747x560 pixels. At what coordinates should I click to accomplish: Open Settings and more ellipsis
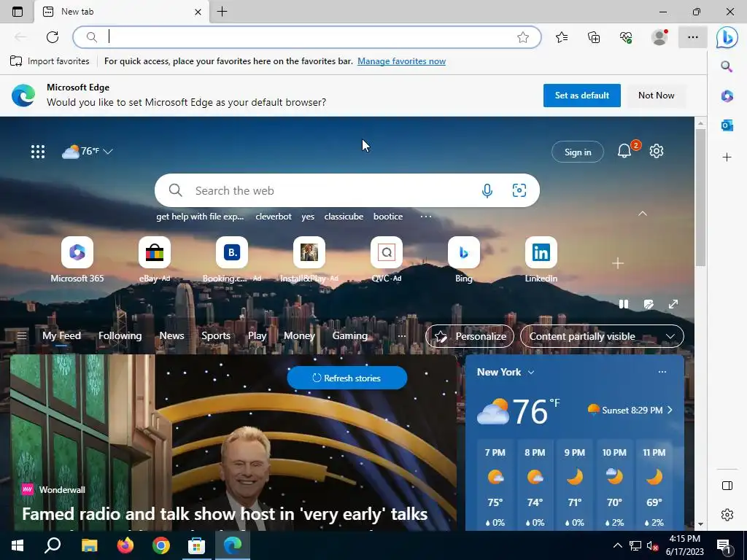click(x=693, y=37)
